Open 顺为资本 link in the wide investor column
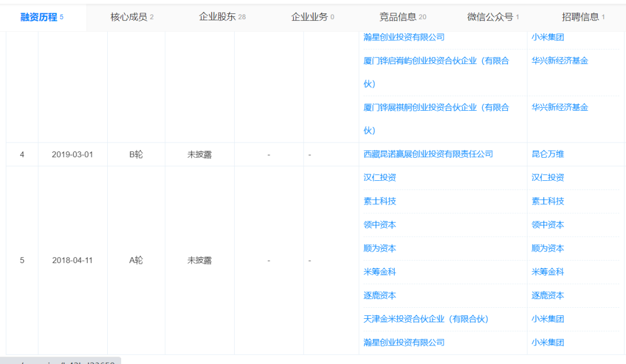 [x=380, y=248]
